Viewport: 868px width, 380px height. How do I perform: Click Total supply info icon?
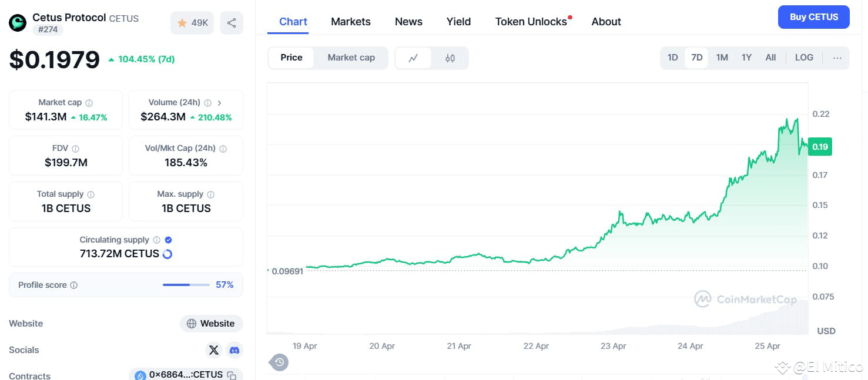point(91,194)
